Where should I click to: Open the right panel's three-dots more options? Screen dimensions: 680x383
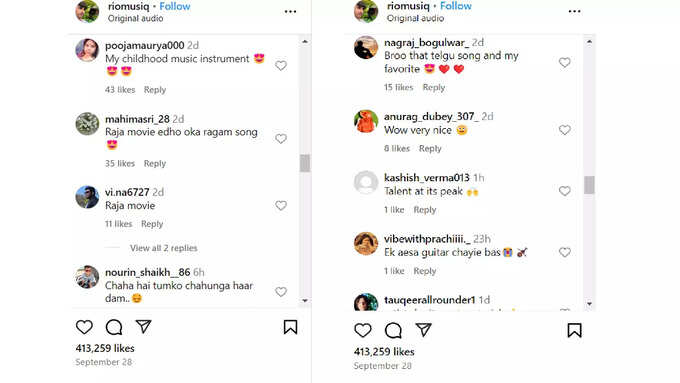coord(575,12)
